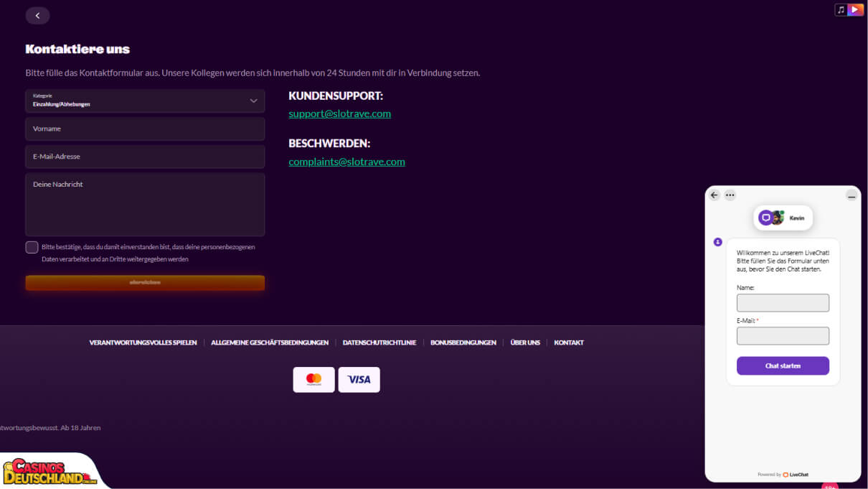
Task: Click the Chat starten button
Action: [783, 365]
